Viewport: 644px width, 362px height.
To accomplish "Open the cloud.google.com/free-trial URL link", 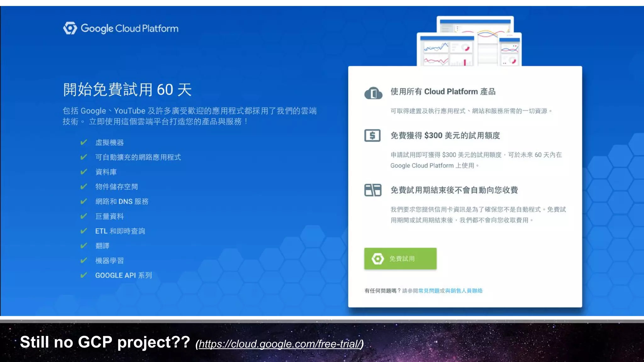I will click(280, 344).
